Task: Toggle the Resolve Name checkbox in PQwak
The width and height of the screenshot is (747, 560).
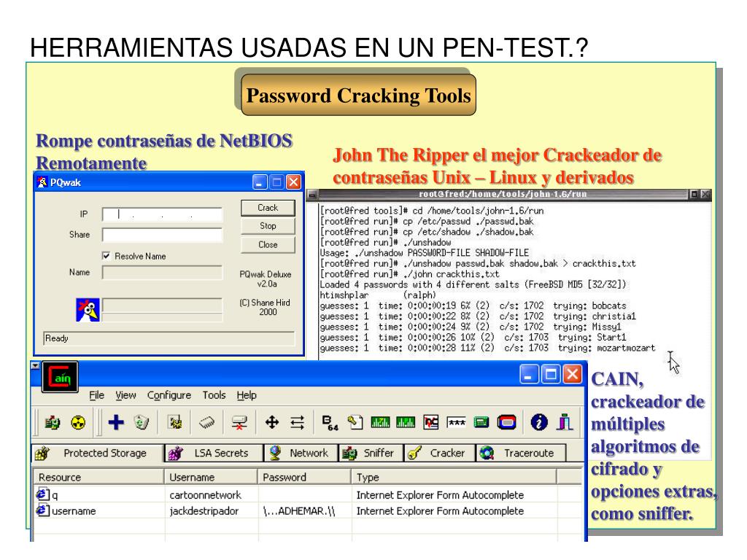Action: (107, 256)
